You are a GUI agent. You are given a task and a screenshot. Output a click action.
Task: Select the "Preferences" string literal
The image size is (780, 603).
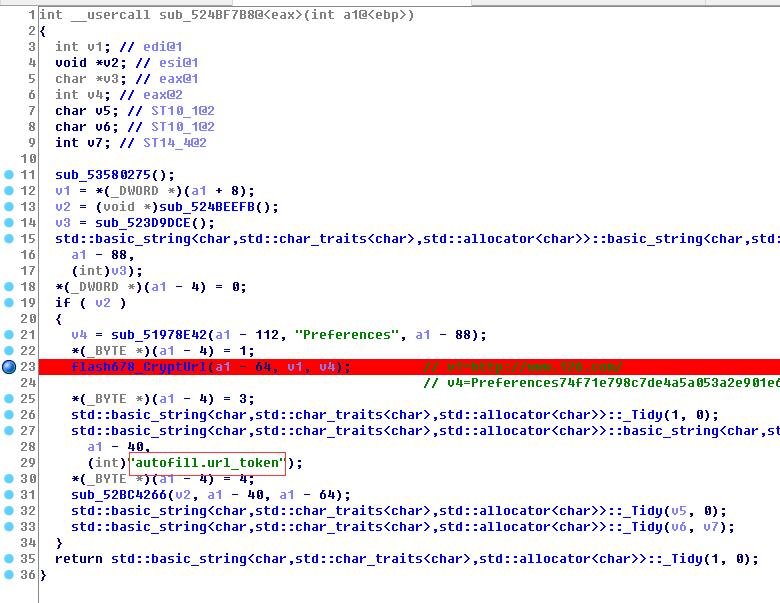point(347,334)
